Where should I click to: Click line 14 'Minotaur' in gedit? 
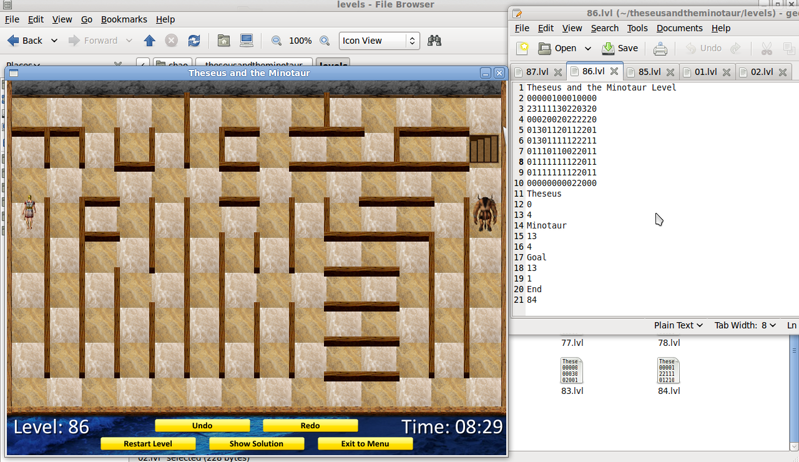coord(546,225)
